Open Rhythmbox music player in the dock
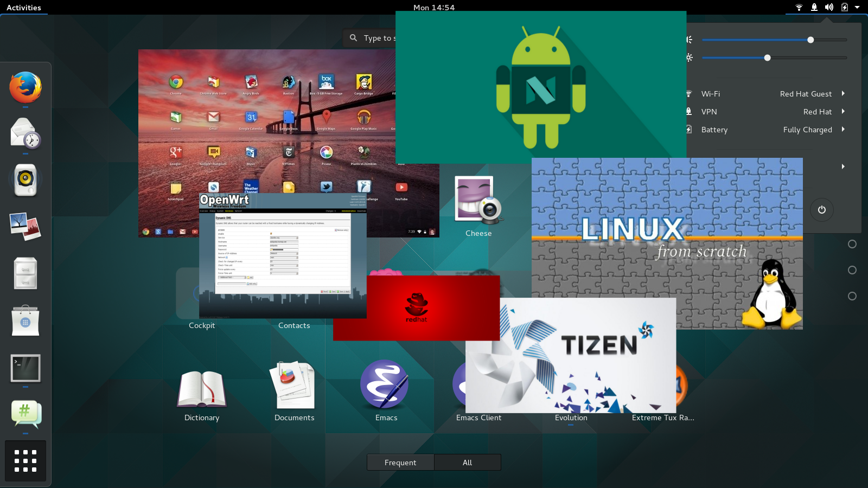This screenshot has width=868, height=488. coord(25,179)
